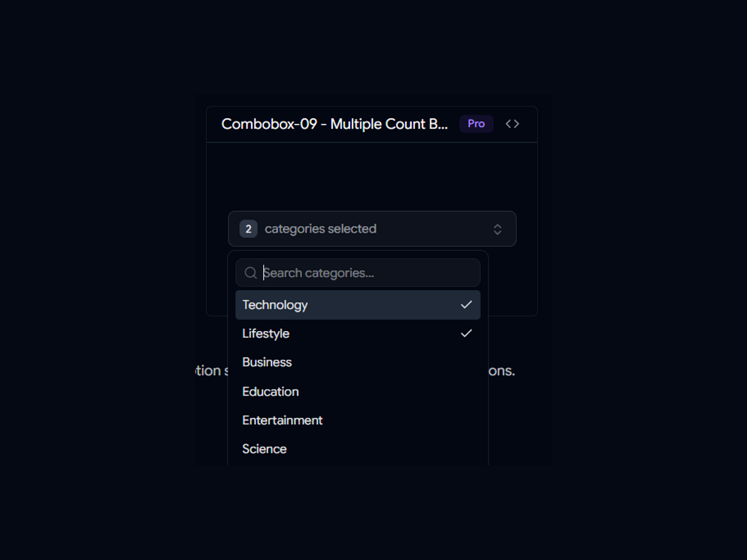Click empty preview area above combobox

click(372, 177)
